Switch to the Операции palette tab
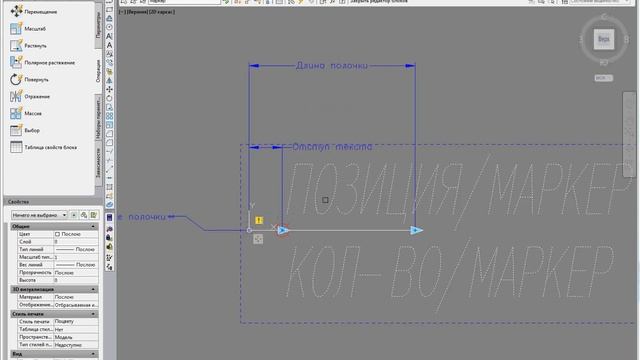The width and height of the screenshot is (640, 360). (x=98, y=71)
